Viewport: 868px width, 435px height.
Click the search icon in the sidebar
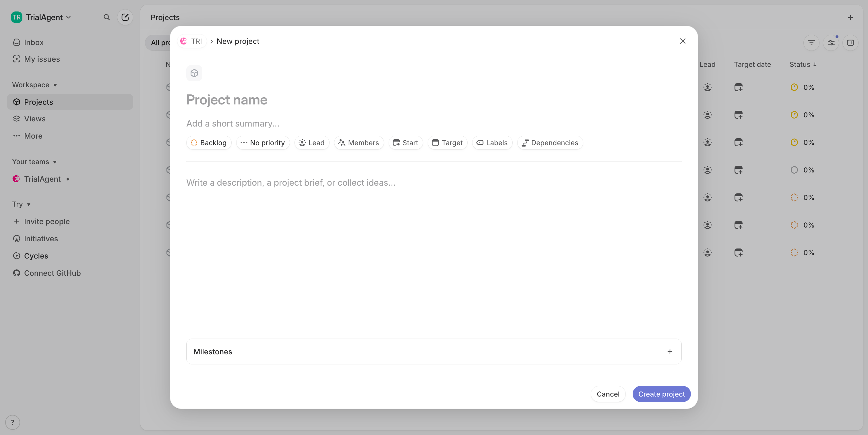click(106, 17)
